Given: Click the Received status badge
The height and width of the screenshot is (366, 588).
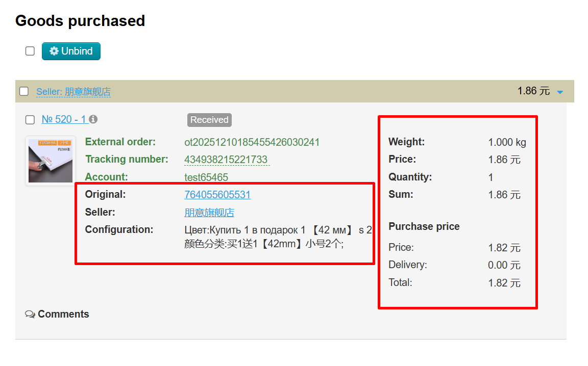Looking at the screenshot, I should coord(209,120).
